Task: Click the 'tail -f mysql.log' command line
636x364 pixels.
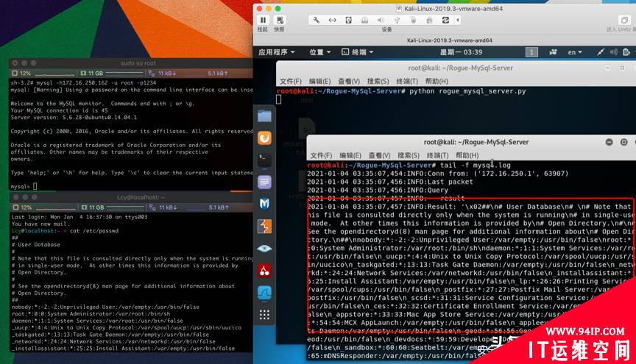Action: 476,165
